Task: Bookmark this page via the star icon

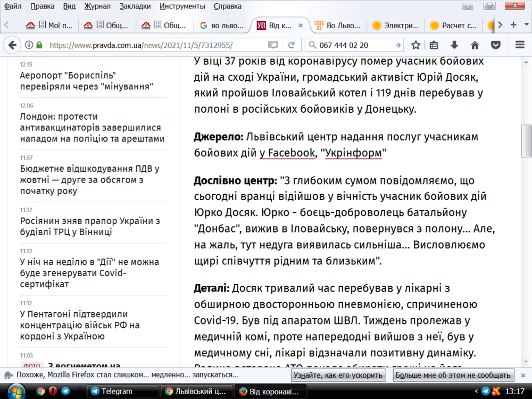Action: click(417, 45)
